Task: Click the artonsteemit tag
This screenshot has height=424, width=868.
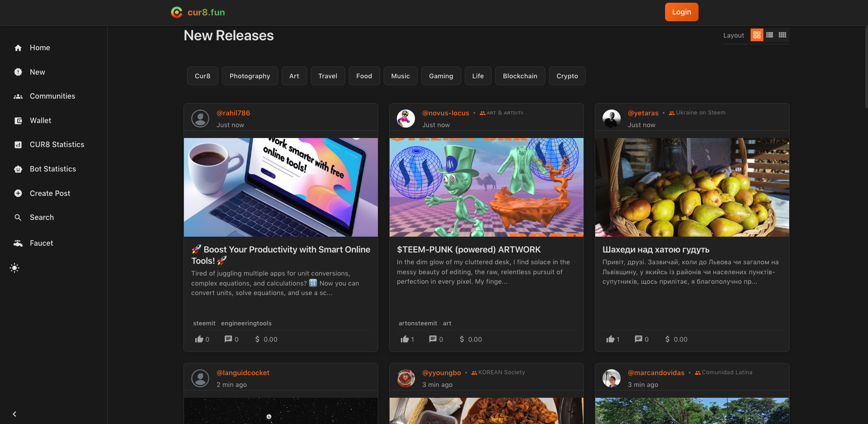Action: click(418, 323)
